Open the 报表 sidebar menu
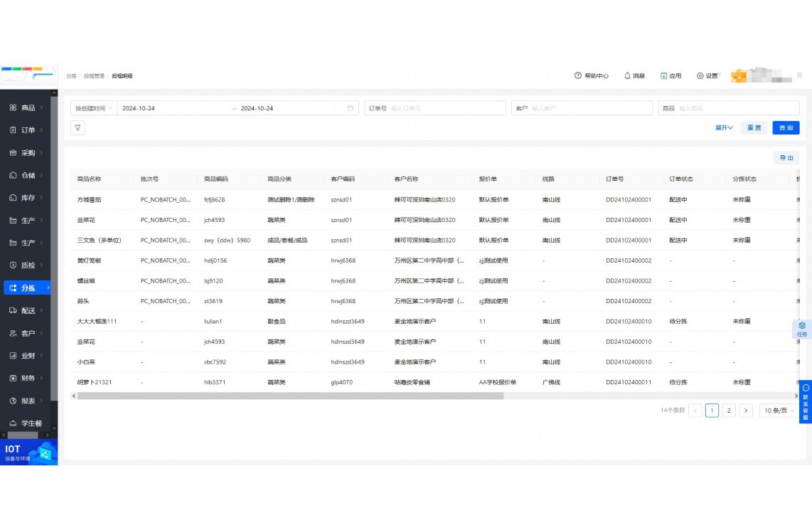 pos(28,401)
